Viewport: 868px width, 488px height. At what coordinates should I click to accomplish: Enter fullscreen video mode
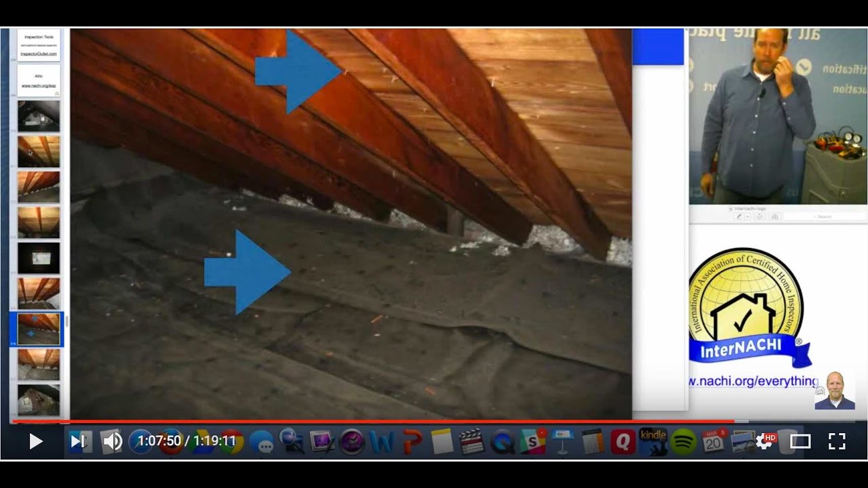point(837,442)
